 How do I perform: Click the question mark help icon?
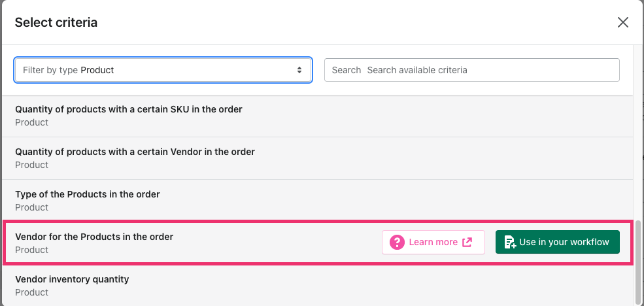click(x=397, y=242)
